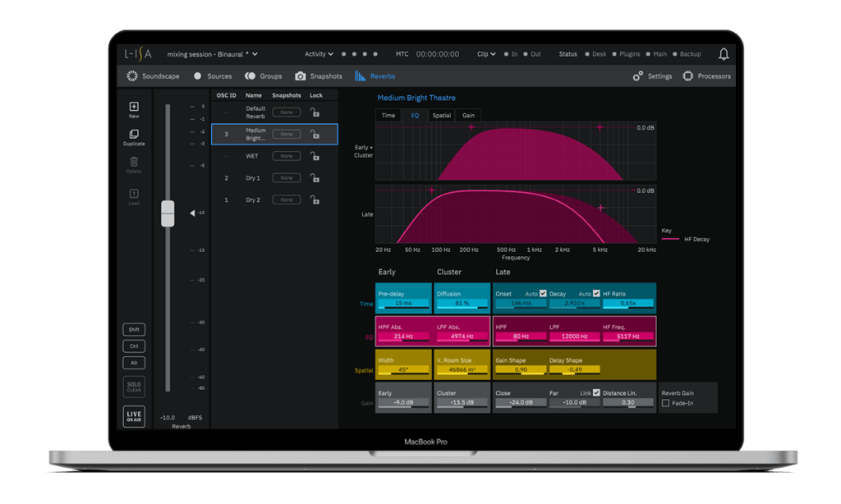The image size is (841, 504).
Task: Open the Processors page
Action: pos(706,76)
